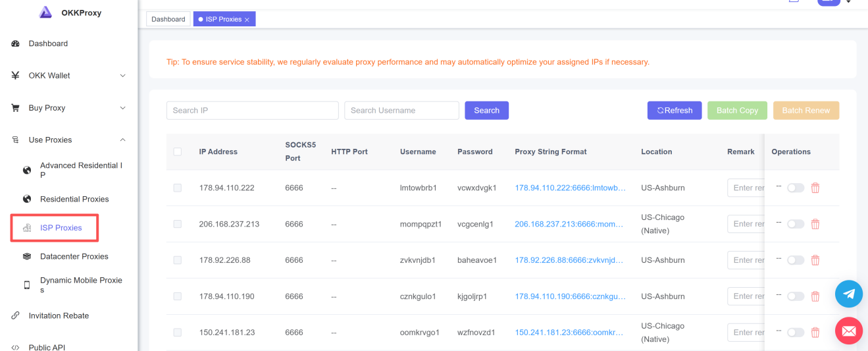Open the Telegram support chat button

click(849, 294)
